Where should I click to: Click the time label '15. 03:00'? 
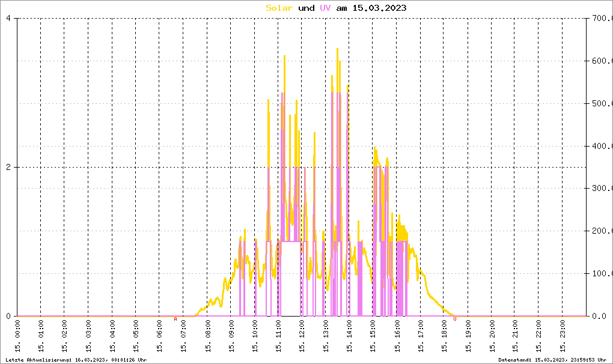[x=89, y=336]
